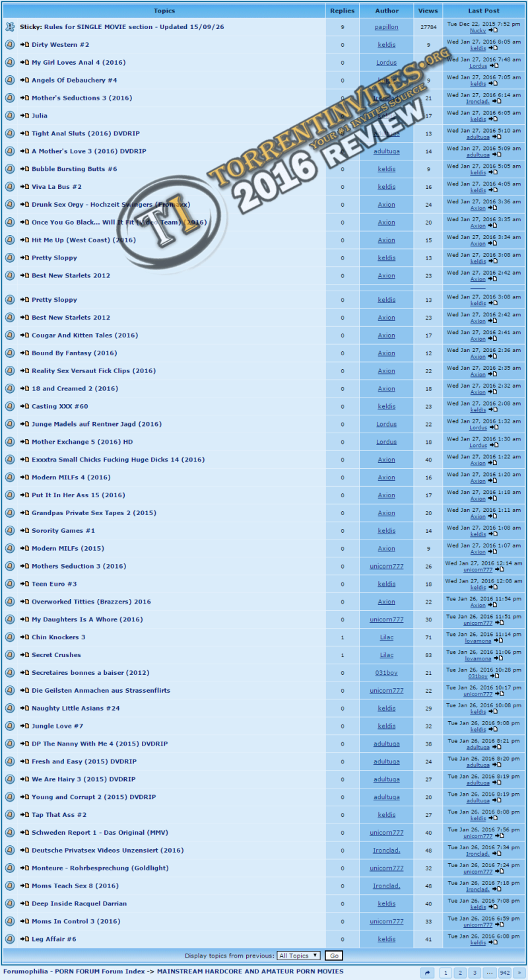
Task: Click the sticky topic pin icon
Action: tap(10, 27)
